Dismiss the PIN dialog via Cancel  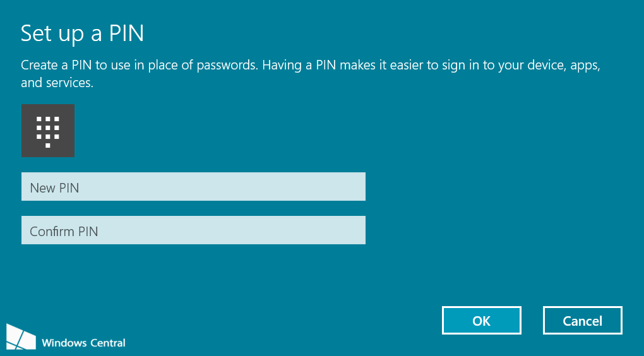(x=582, y=321)
